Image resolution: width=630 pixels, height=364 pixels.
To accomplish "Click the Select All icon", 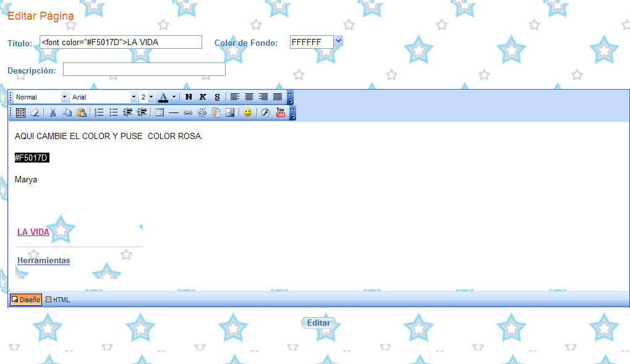I will coord(20,113).
